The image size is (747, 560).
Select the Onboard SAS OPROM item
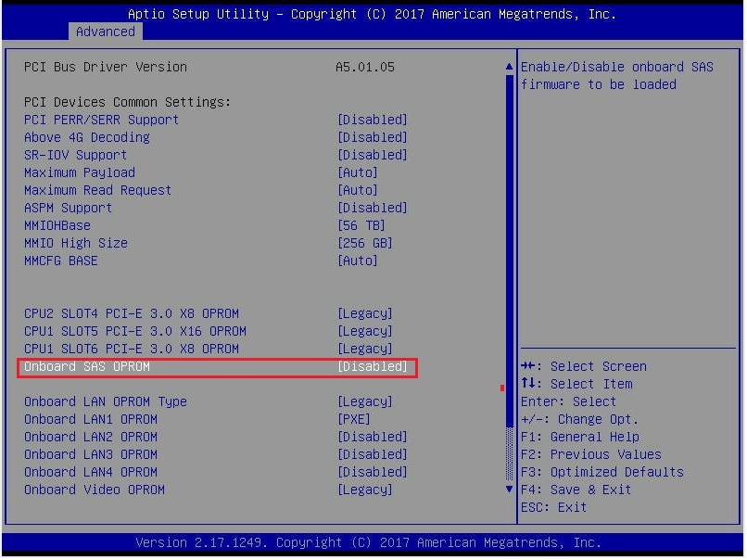pyautogui.click(x=87, y=367)
